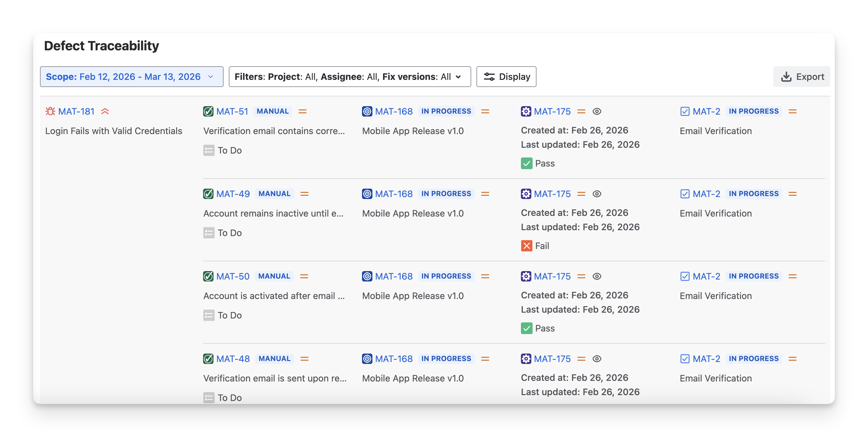Screen dimensions: 868x437
Task: Click the highest priority chevrons next to MAT-181
Action: click(x=105, y=111)
